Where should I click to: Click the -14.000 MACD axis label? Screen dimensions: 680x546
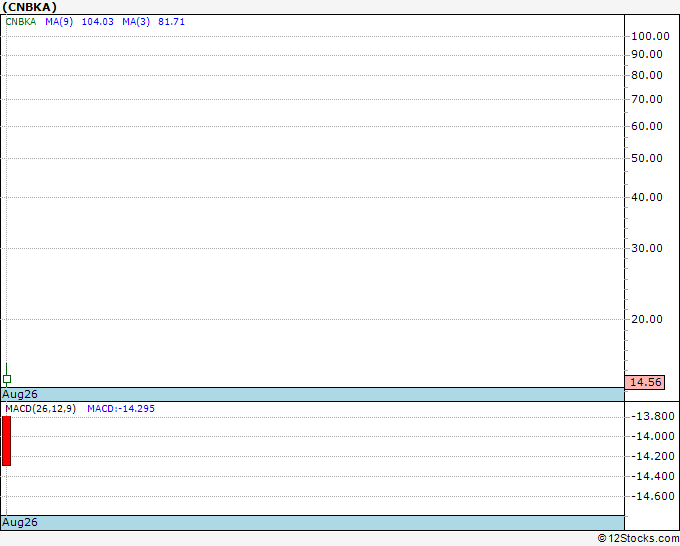point(653,437)
